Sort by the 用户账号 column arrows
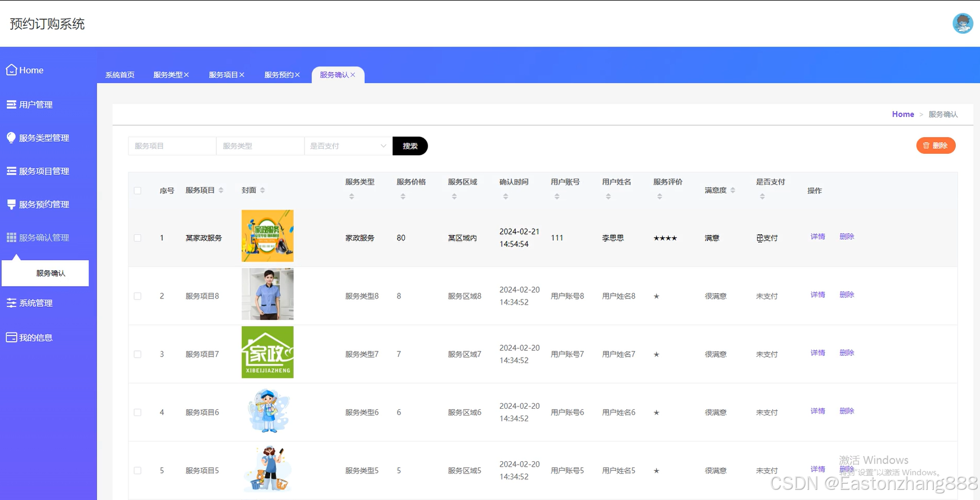980x500 pixels. click(x=557, y=197)
